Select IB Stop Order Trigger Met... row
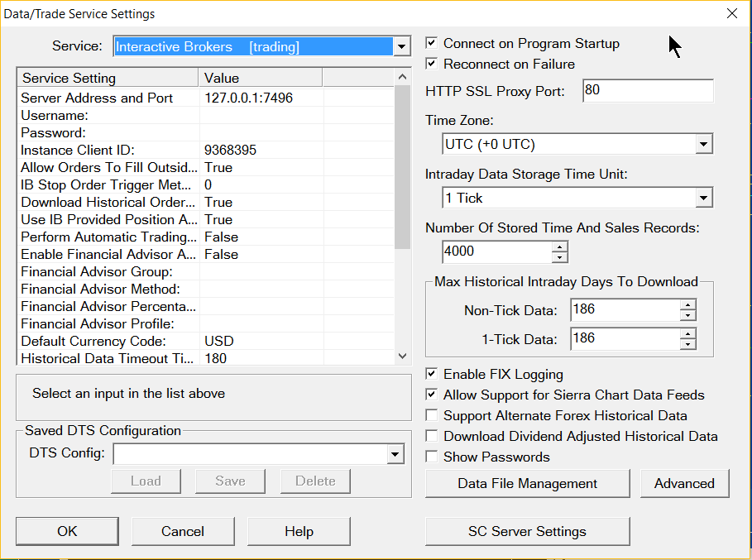Screen dimensions: 752x560 pos(206,184)
